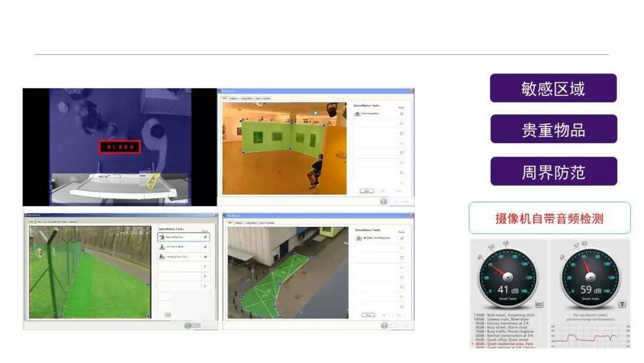This screenshot has width=644, height=363.
Task: Toggle first task checkbox in fence window
Action: [x=206, y=238]
